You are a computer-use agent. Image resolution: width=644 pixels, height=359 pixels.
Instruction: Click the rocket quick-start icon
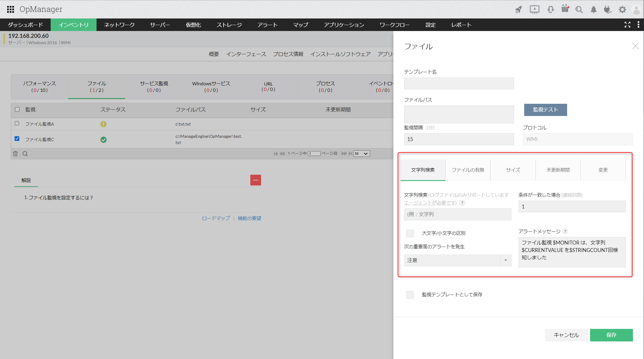coord(519,10)
